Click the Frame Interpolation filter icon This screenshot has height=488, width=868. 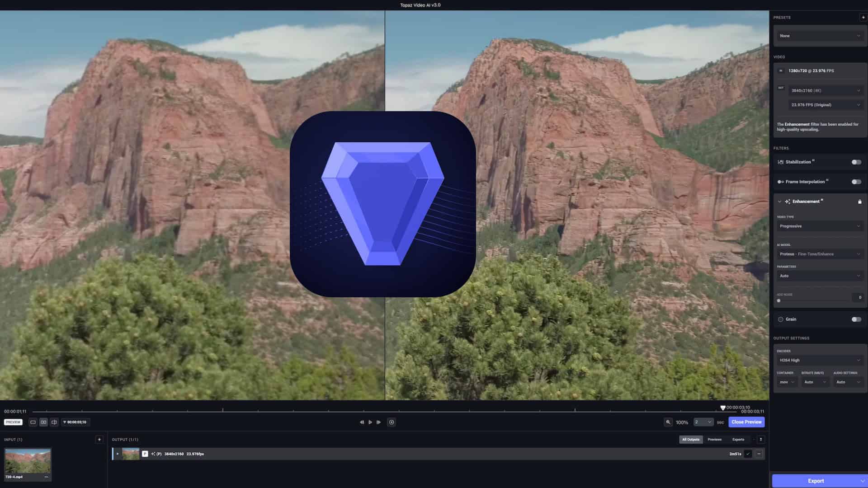pos(780,182)
